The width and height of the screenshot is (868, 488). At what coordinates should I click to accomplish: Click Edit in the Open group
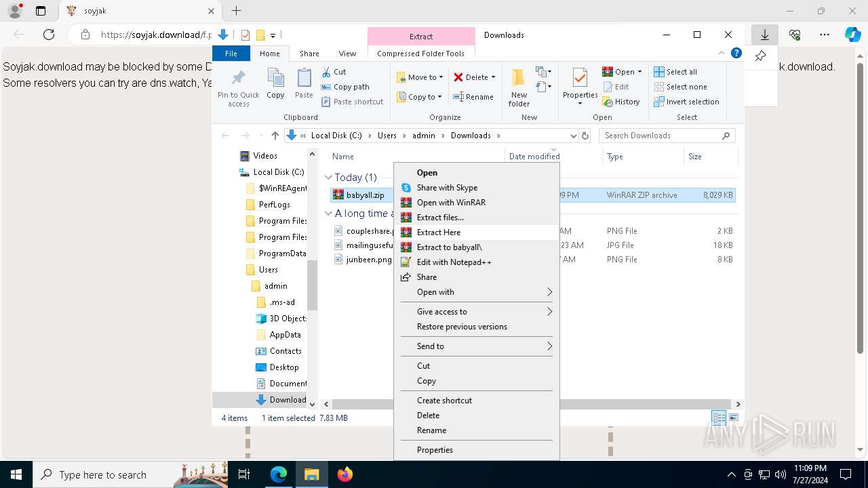tap(615, 87)
